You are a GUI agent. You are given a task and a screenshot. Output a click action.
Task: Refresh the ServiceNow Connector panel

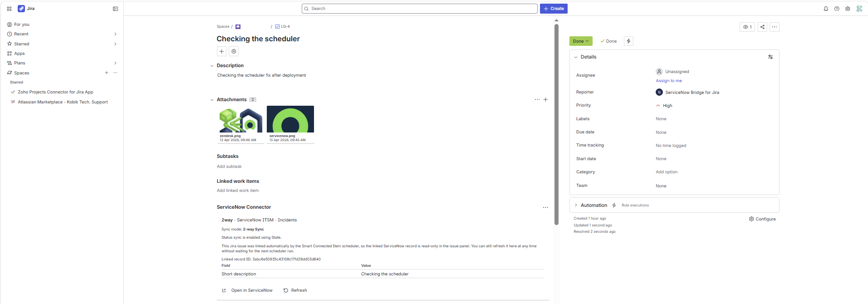[295, 290]
